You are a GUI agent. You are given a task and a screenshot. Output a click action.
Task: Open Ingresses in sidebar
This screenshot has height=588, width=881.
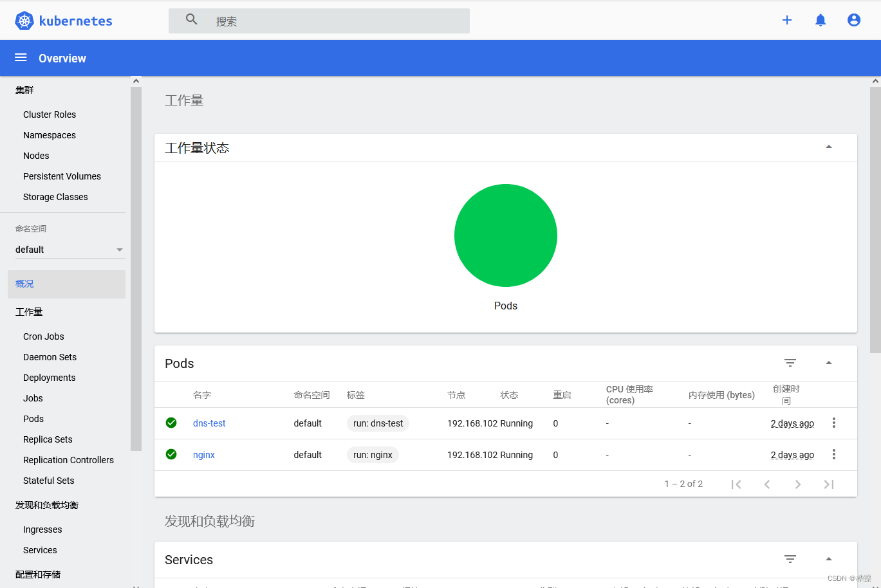click(42, 529)
